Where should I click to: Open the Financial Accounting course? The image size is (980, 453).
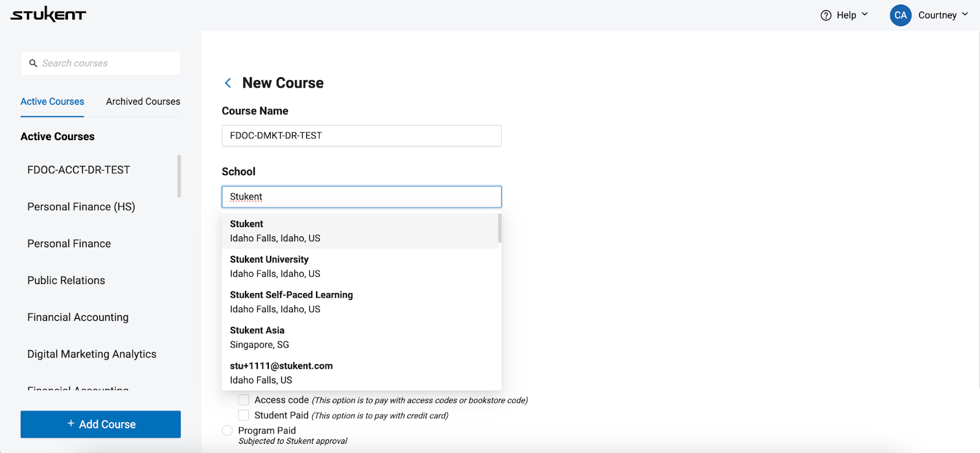78,317
